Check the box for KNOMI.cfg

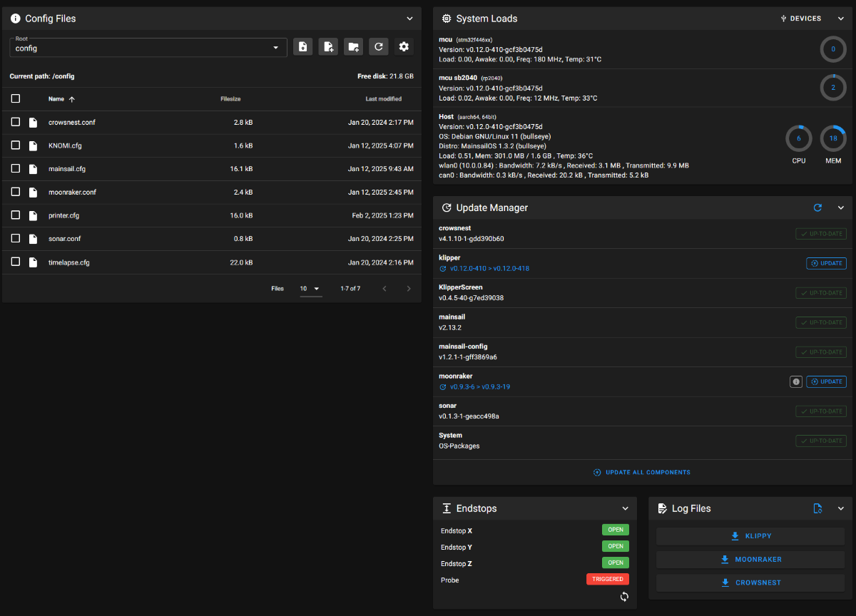pyautogui.click(x=16, y=145)
